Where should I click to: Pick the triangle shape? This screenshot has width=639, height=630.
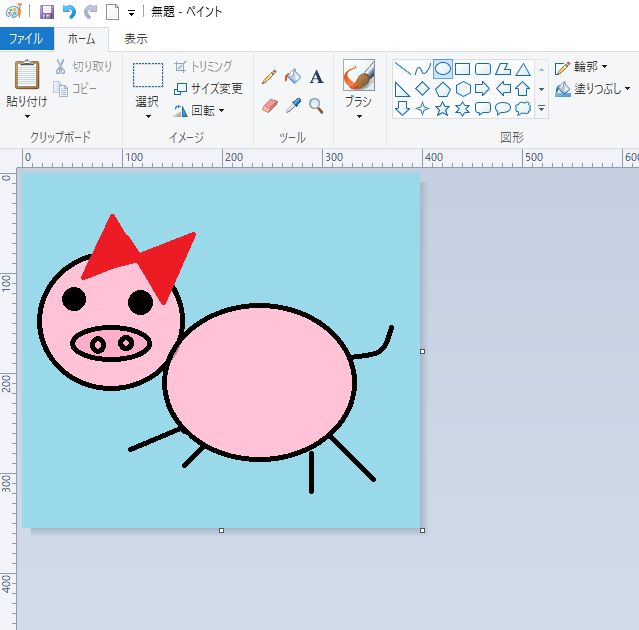pos(523,69)
